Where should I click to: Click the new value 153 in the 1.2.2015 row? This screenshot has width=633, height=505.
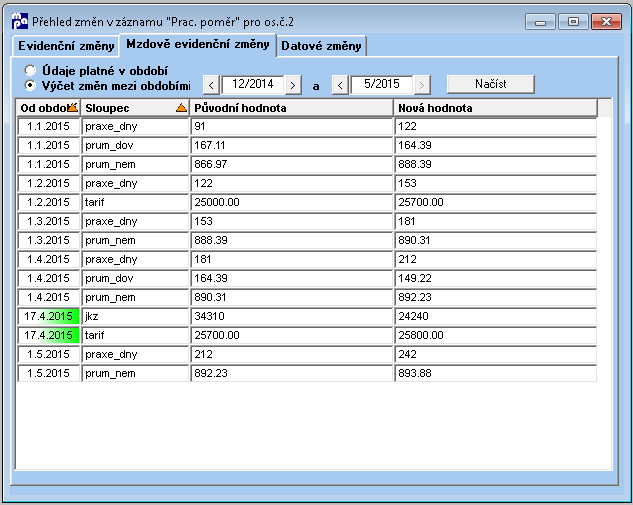[x=495, y=183]
